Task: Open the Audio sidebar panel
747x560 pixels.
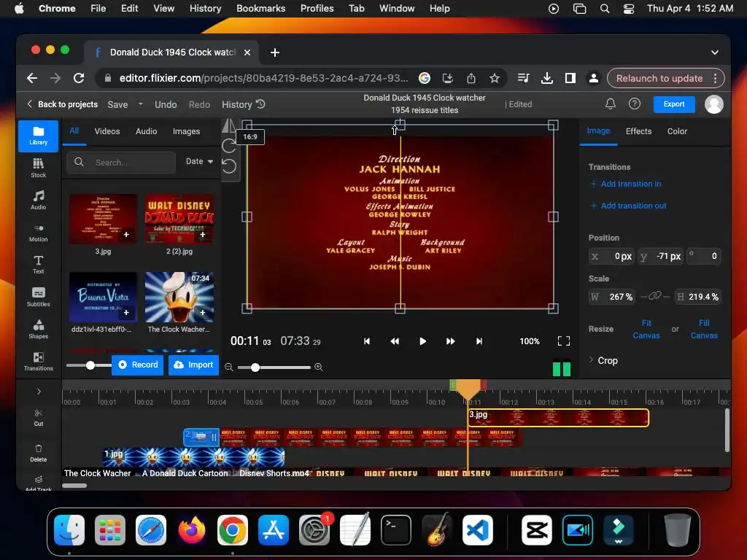Action: [38, 200]
